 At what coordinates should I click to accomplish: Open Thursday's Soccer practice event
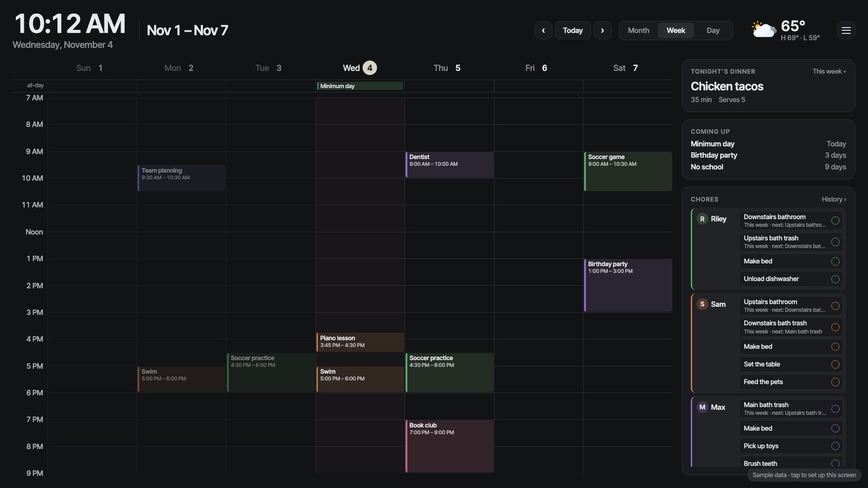pos(449,373)
